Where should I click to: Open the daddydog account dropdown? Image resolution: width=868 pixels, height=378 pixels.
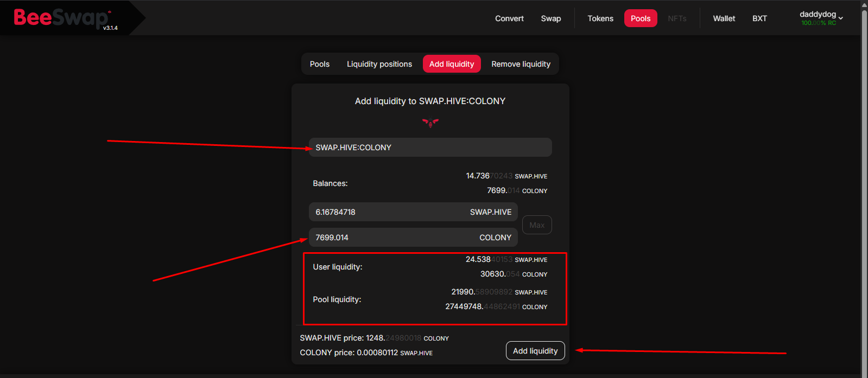click(821, 18)
